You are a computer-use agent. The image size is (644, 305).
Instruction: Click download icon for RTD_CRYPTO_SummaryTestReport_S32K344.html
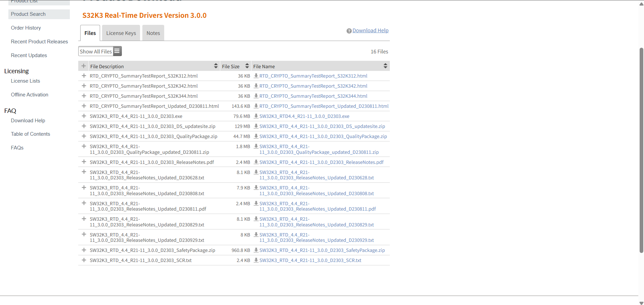coord(256,96)
